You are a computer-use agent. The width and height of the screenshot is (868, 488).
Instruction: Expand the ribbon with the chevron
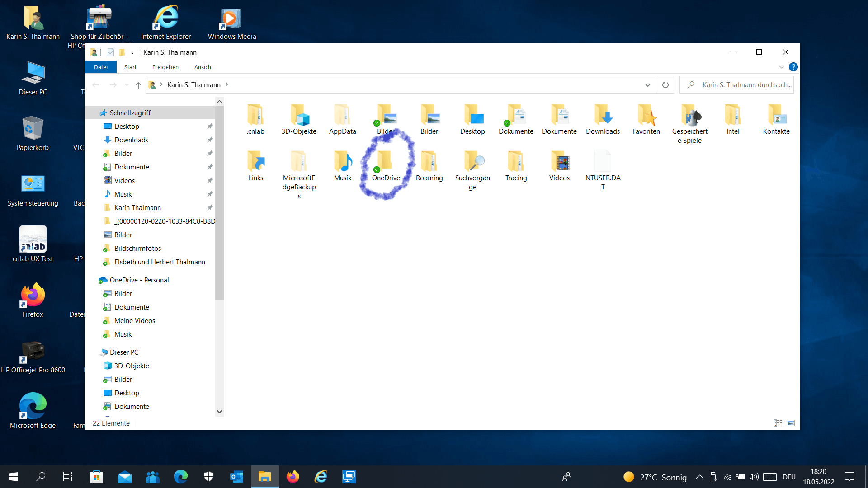pos(781,67)
